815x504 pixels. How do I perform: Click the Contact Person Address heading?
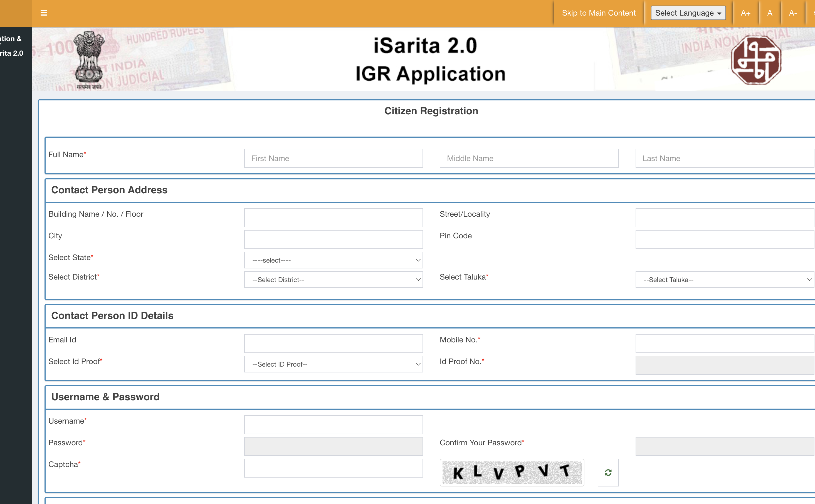(x=109, y=190)
